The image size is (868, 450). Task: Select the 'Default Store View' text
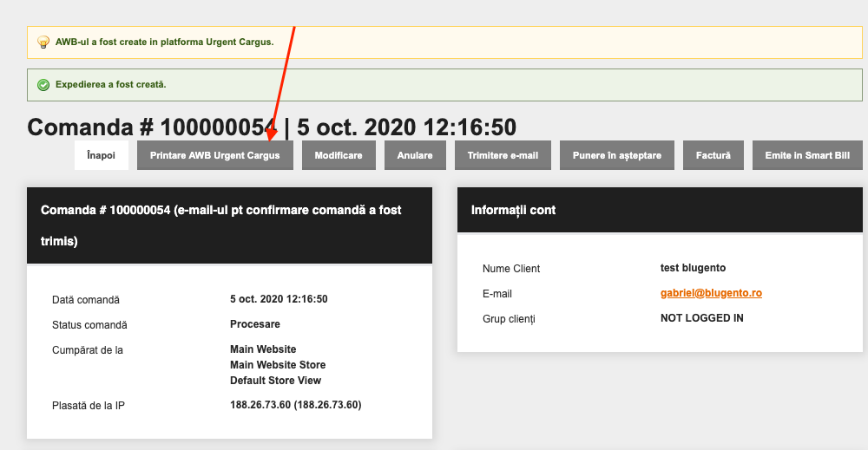(x=276, y=381)
